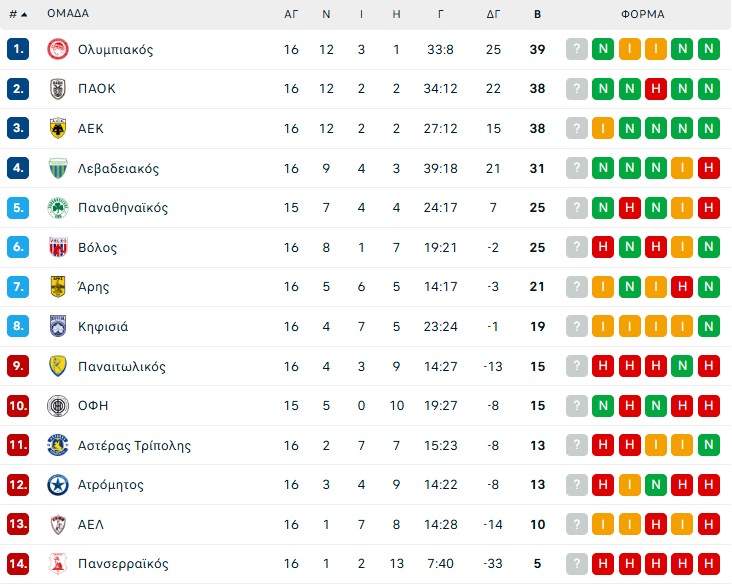Click the Άρης team crest
Image resolution: width=732 pixels, height=584 pixels.
point(57,287)
